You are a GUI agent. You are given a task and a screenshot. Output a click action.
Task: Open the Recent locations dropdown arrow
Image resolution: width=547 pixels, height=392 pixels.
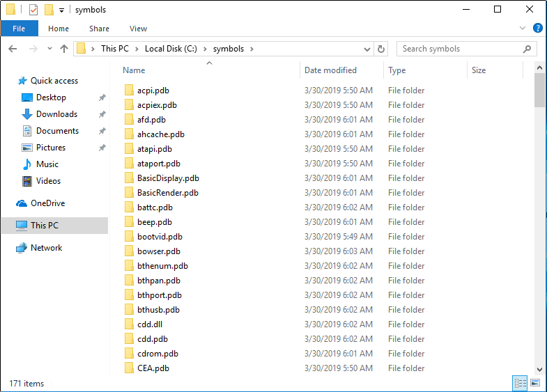click(49, 49)
